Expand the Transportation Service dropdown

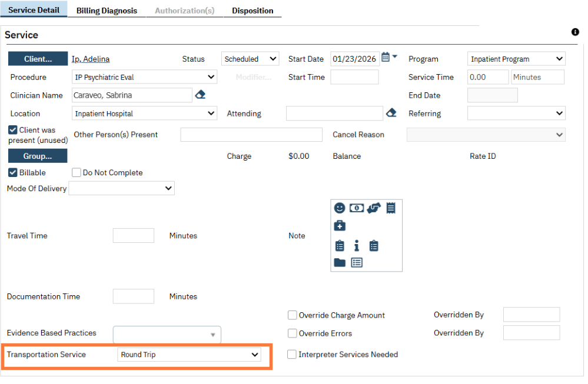point(190,355)
